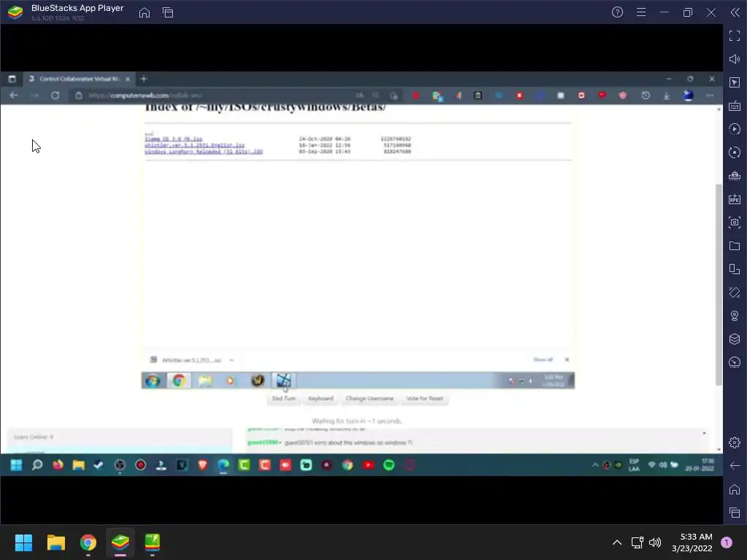Toggle the lock cursor tool in sidebar

pyautogui.click(x=735, y=82)
